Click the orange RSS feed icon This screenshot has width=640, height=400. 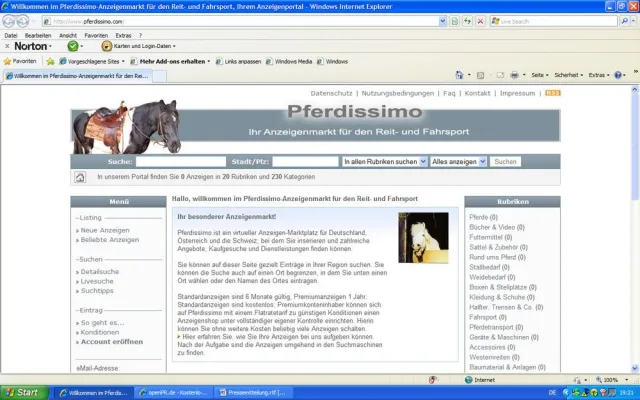point(553,93)
